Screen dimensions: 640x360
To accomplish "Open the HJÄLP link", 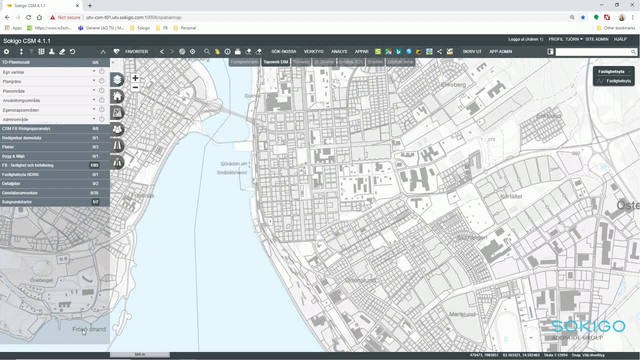I will 620,39.
